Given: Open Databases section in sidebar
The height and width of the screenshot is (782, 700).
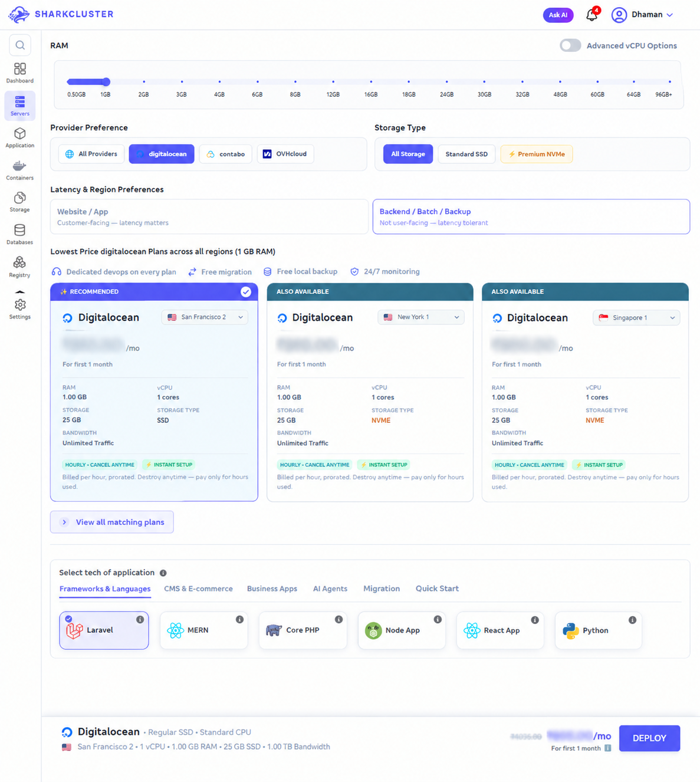Looking at the screenshot, I should [20, 234].
